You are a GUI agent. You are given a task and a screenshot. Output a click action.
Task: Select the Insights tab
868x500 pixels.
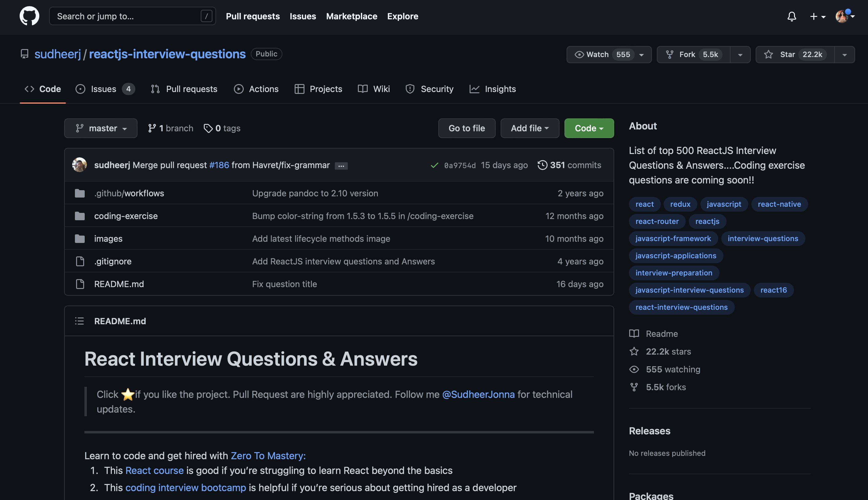pos(492,89)
